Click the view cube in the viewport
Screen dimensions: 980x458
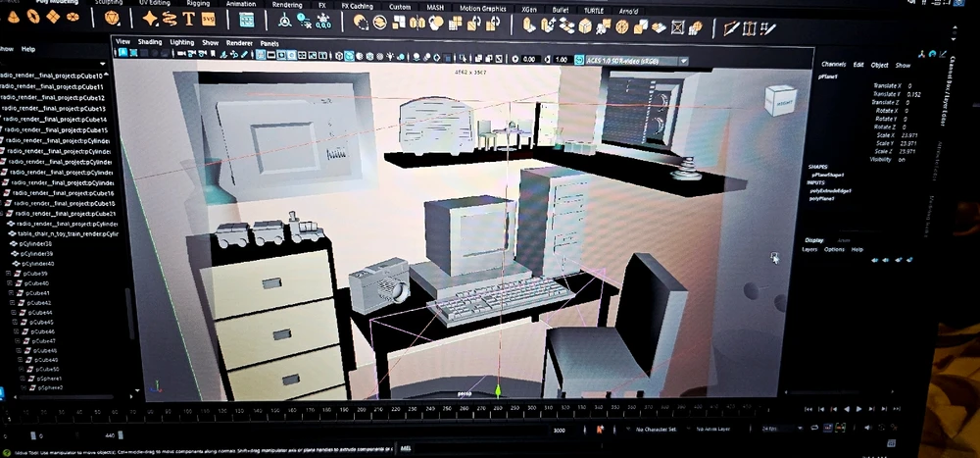781,100
